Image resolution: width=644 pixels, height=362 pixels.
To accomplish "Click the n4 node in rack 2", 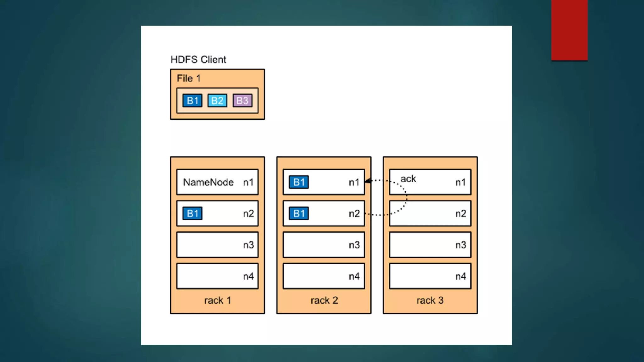I will (324, 276).
